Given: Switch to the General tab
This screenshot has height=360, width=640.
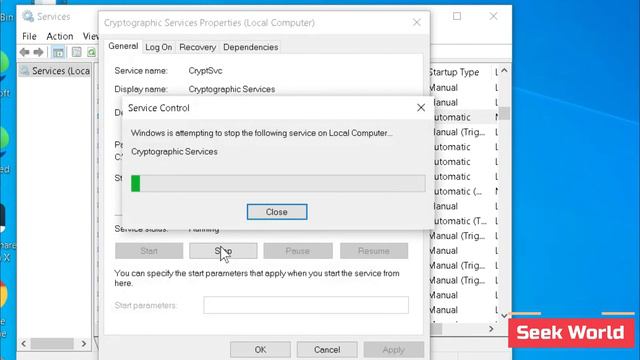Looking at the screenshot, I should (x=123, y=46).
